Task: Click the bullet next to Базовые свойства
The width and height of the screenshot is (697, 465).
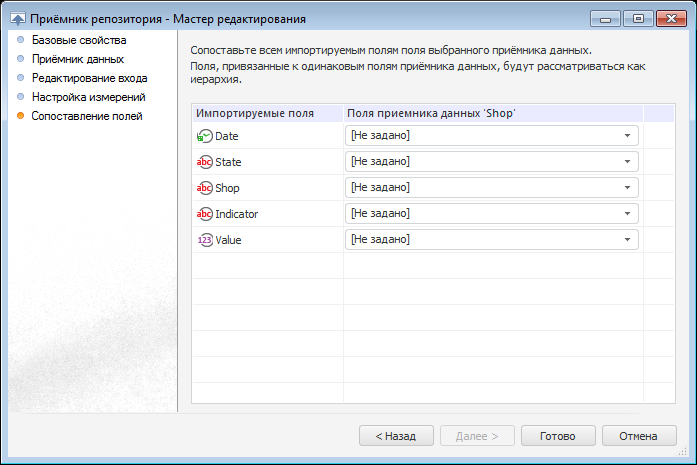Action: click(20, 40)
